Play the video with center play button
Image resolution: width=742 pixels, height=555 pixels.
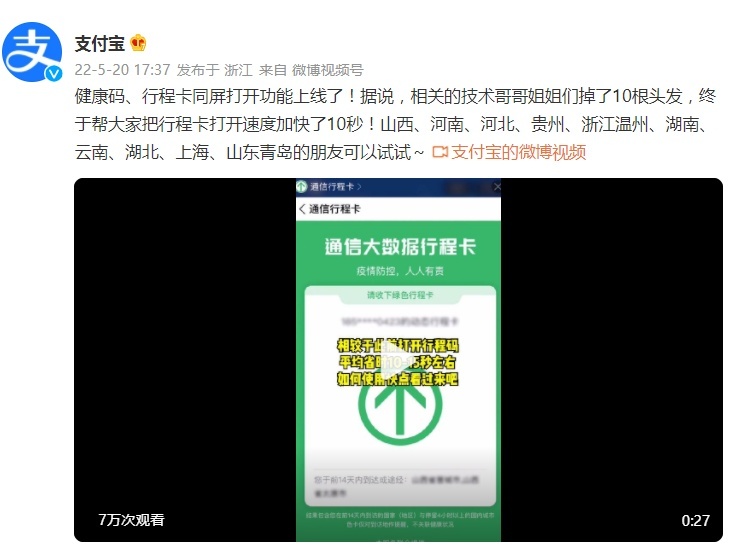(398, 361)
